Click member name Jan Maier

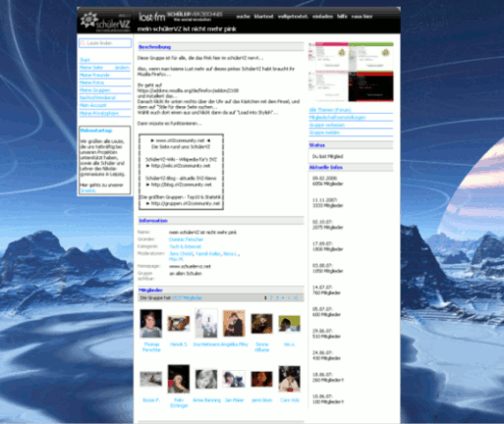coord(234,400)
